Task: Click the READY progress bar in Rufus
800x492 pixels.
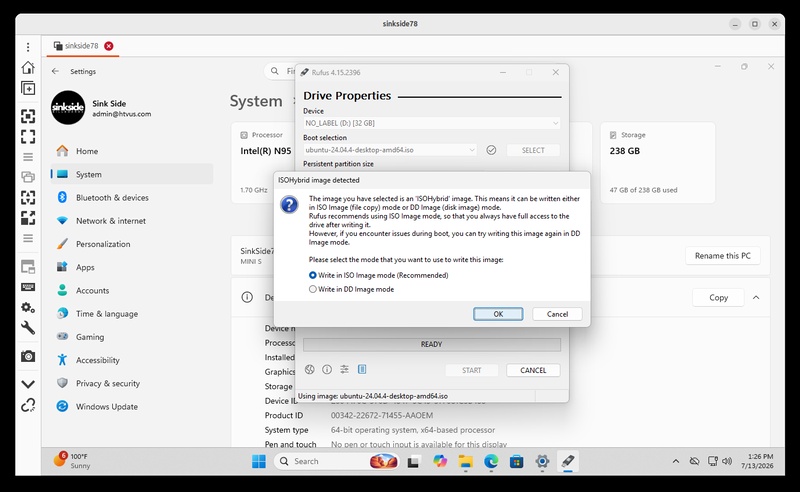Action: pyautogui.click(x=432, y=345)
